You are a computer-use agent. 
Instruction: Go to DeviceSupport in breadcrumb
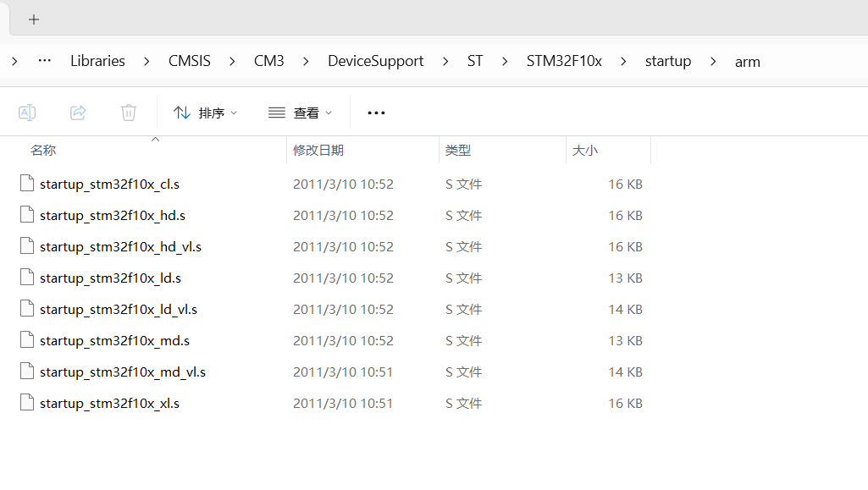coord(375,61)
